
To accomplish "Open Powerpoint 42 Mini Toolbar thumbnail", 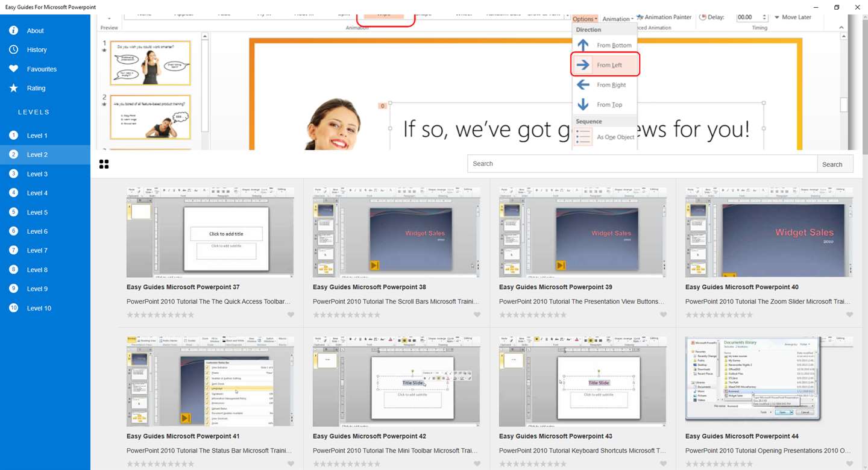I will [x=396, y=381].
